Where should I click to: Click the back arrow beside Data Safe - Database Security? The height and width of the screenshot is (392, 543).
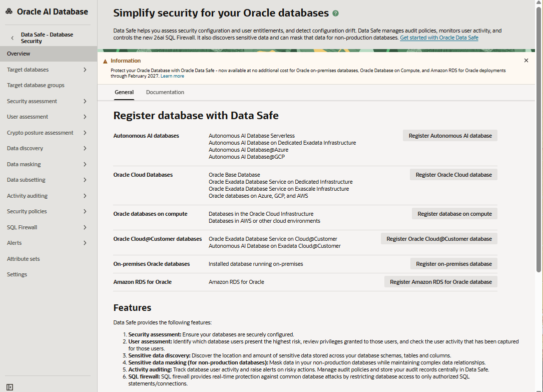(x=13, y=38)
